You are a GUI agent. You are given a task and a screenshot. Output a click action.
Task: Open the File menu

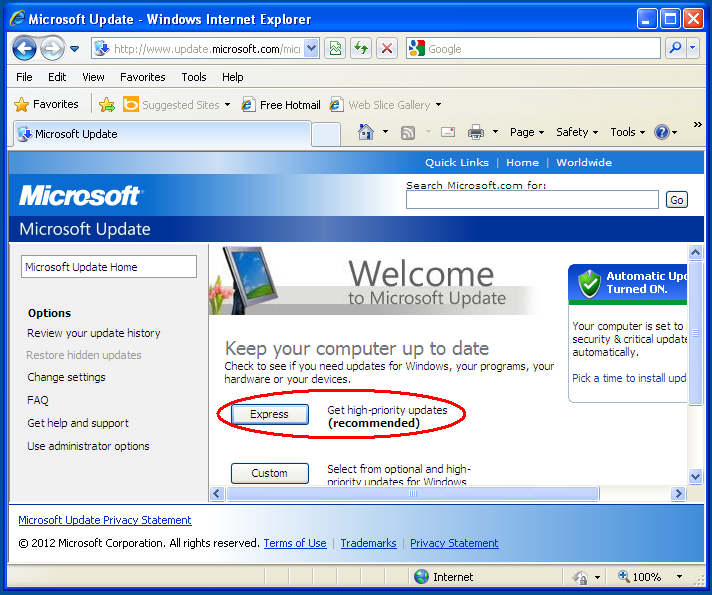click(24, 77)
